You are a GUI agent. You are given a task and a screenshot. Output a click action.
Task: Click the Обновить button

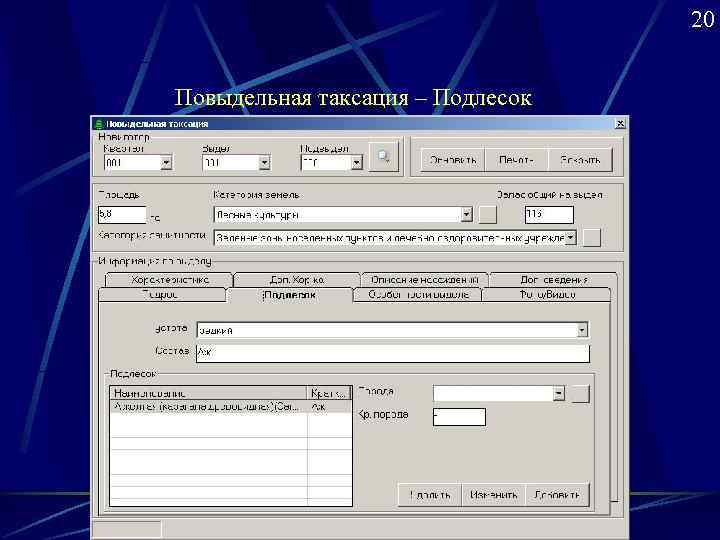453,160
